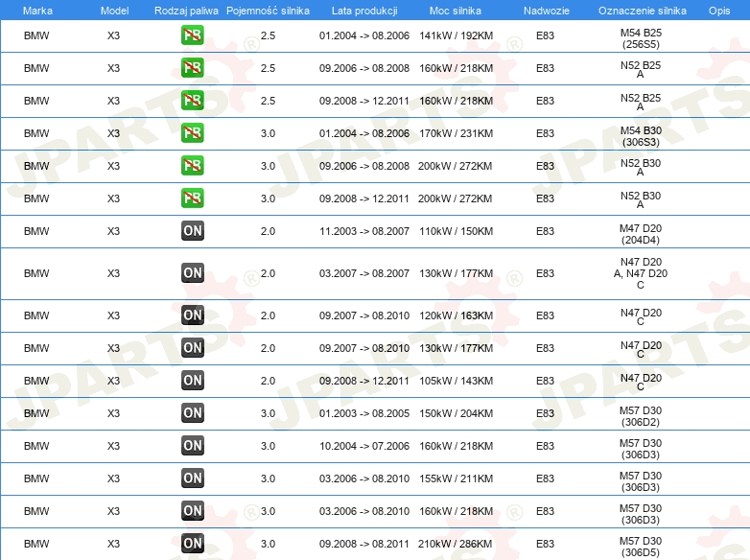Click the Marka column header

(37, 11)
